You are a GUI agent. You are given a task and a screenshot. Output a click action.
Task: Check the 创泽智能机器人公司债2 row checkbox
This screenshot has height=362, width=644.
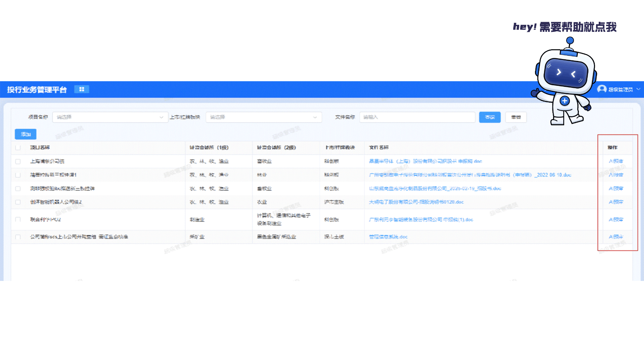[x=18, y=202]
